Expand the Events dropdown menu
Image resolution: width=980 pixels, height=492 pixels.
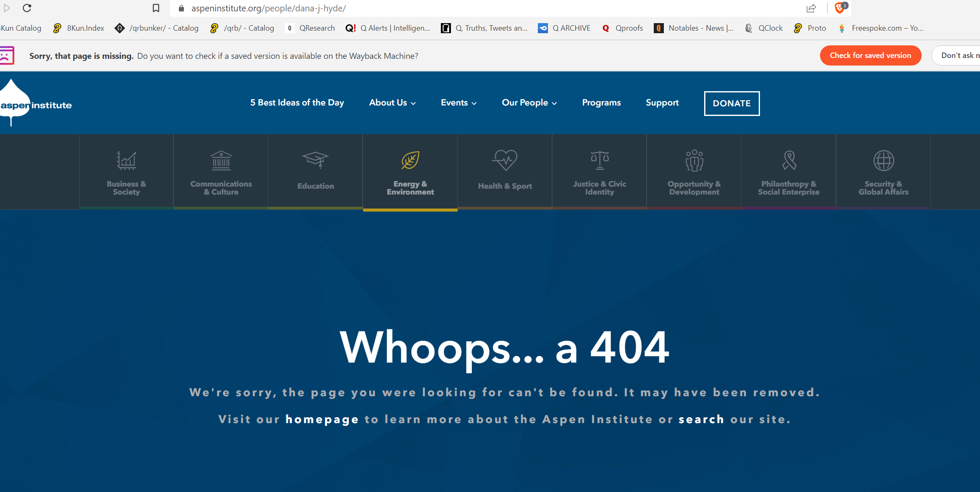point(459,103)
